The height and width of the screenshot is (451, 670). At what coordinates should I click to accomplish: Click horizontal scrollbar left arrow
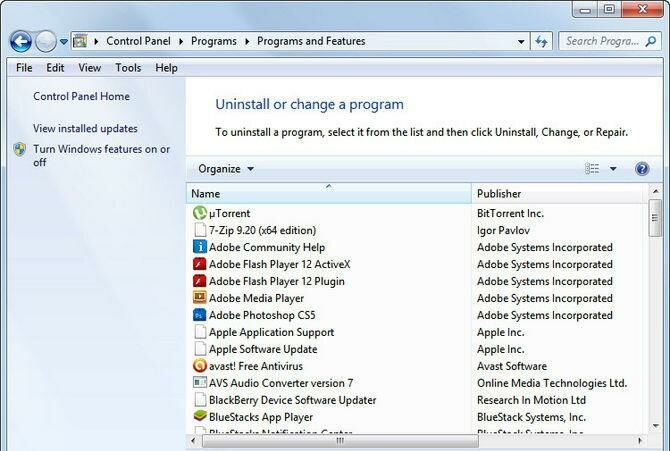click(193, 440)
